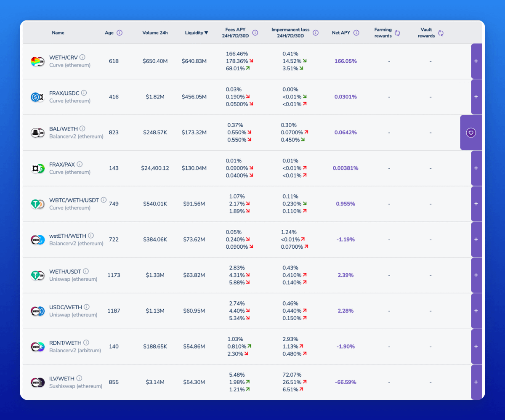Click the Net APY info icon
The height and width of the screenshot is (420, 505).
[x=356, y=33]
